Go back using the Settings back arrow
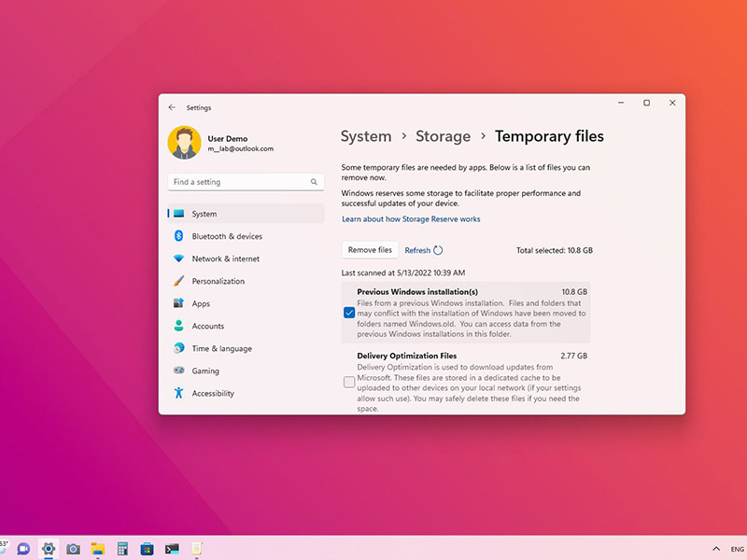747x560 pixels. 172,107
